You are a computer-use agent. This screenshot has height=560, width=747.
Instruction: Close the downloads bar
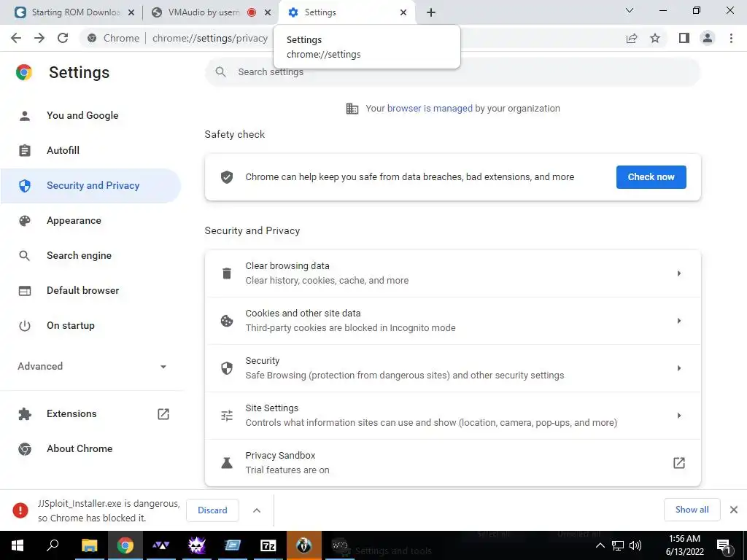tap(734, 510)
